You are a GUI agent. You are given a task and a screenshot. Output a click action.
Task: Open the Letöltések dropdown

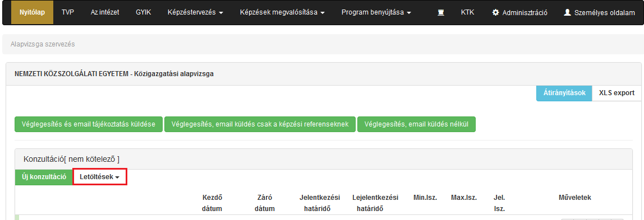click(100, 177)
